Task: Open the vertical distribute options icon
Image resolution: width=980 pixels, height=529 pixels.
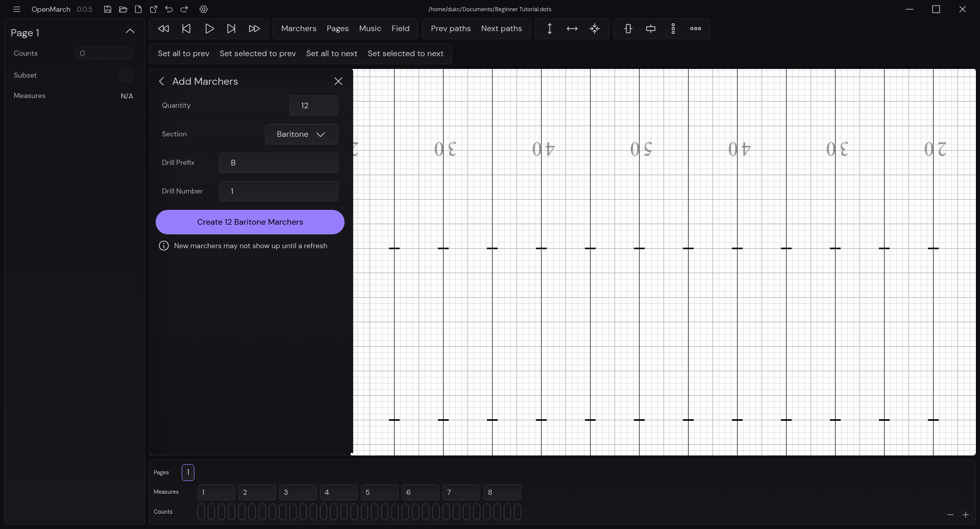Action: (x=628, y=29)
